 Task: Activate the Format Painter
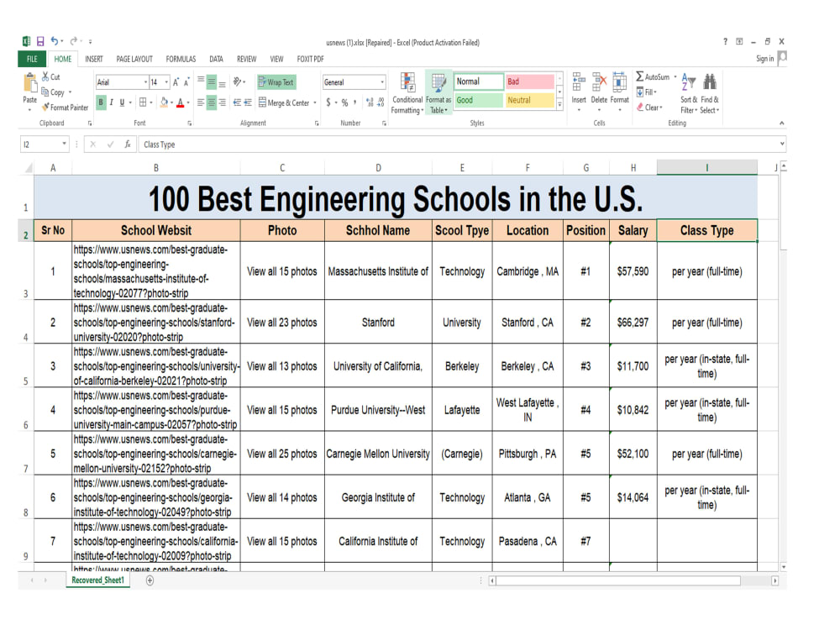[x=65, y=108]
